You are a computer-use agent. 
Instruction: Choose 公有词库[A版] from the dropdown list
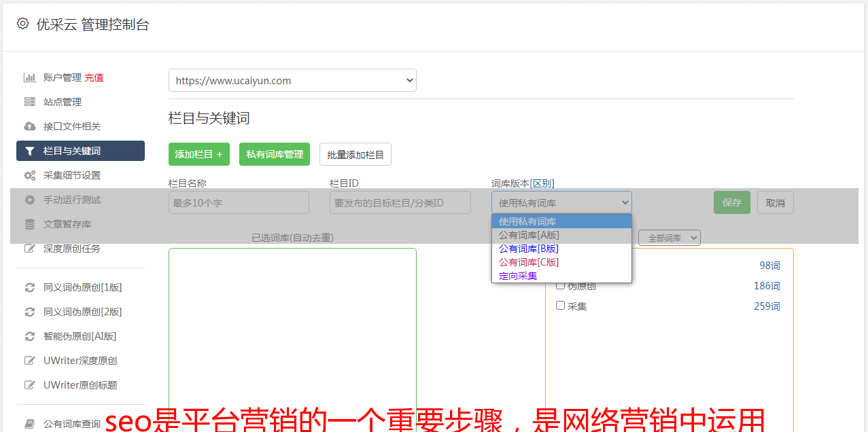tap(561, 235)
